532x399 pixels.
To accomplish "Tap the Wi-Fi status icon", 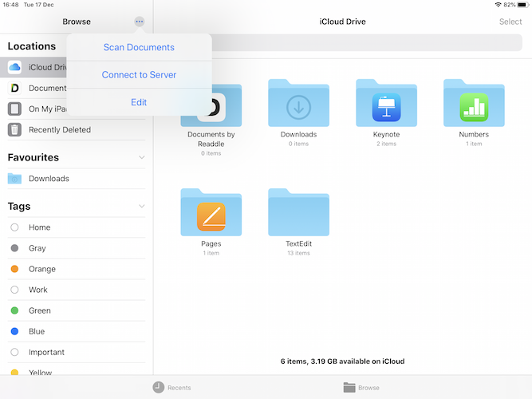I will click(x=498, y=5).
